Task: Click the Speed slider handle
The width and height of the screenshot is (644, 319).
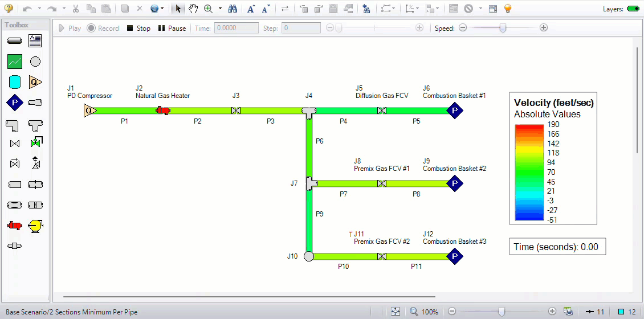Action: (503, 28)
